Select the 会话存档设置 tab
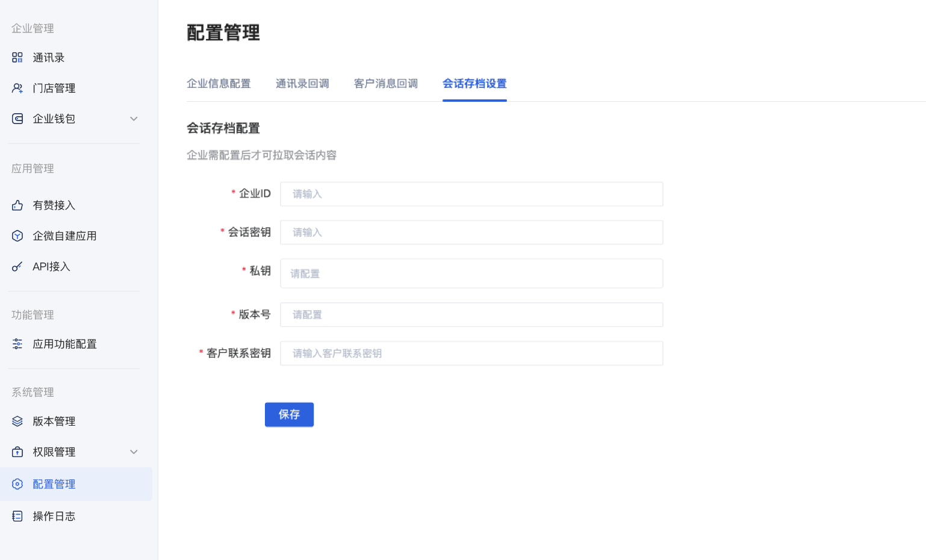Screen dimensions: 926x560 474,84
